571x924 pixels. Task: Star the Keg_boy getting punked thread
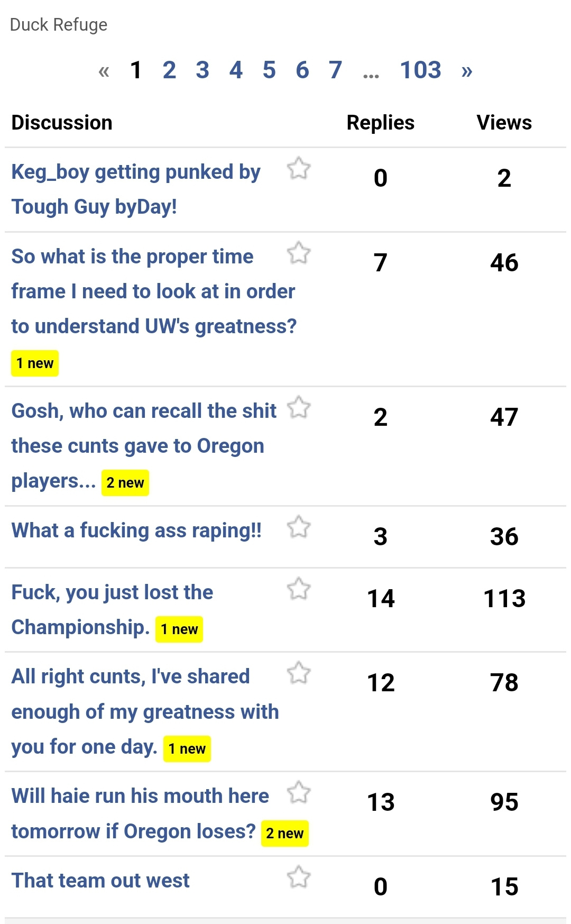[x=299, y=169]
